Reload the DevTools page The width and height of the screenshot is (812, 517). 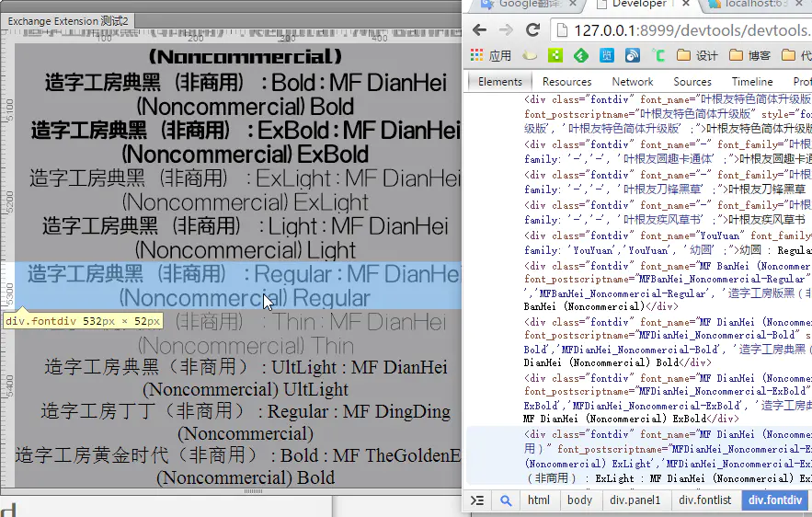click(x=532, y=30)
